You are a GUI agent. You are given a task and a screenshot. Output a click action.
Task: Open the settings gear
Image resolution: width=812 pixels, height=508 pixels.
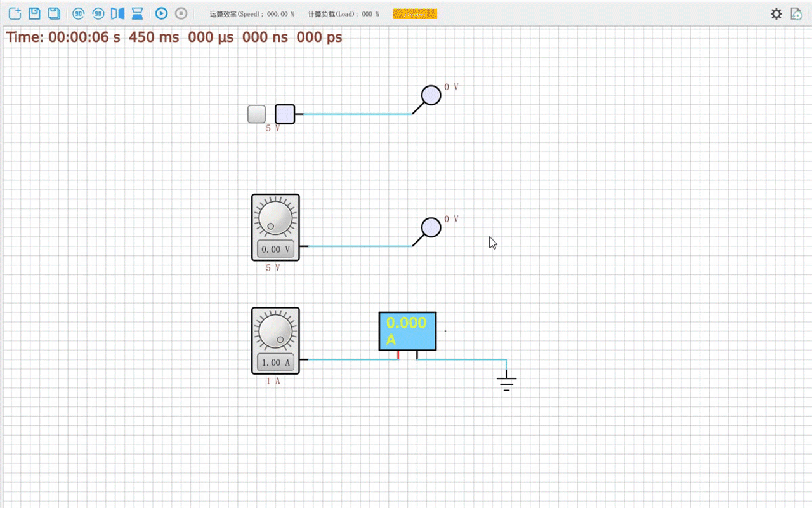tap(776, 13)
